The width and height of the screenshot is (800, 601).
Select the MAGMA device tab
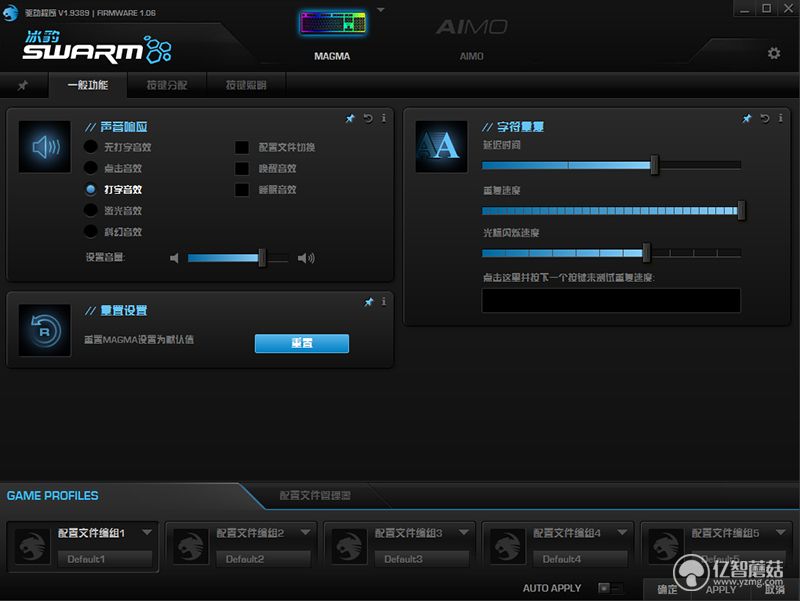[332, 35]
